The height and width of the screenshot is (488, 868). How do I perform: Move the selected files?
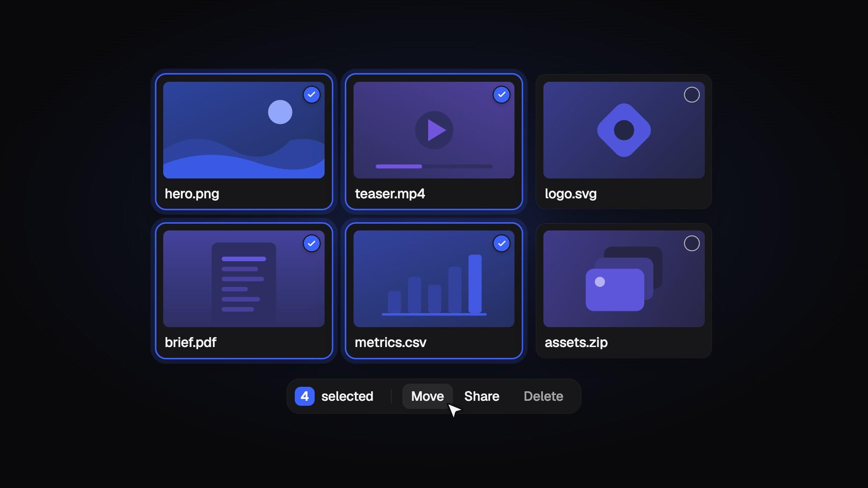pyautogui.click(x=428, y=396)
